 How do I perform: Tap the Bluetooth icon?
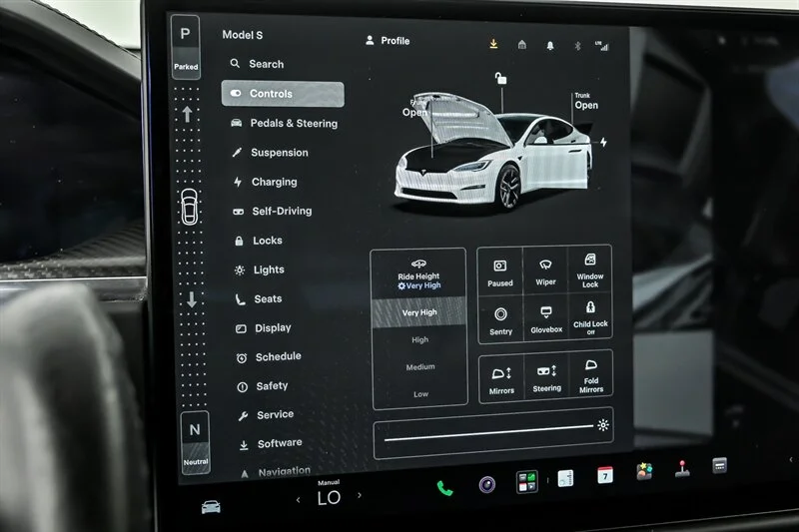click(577, 46)
